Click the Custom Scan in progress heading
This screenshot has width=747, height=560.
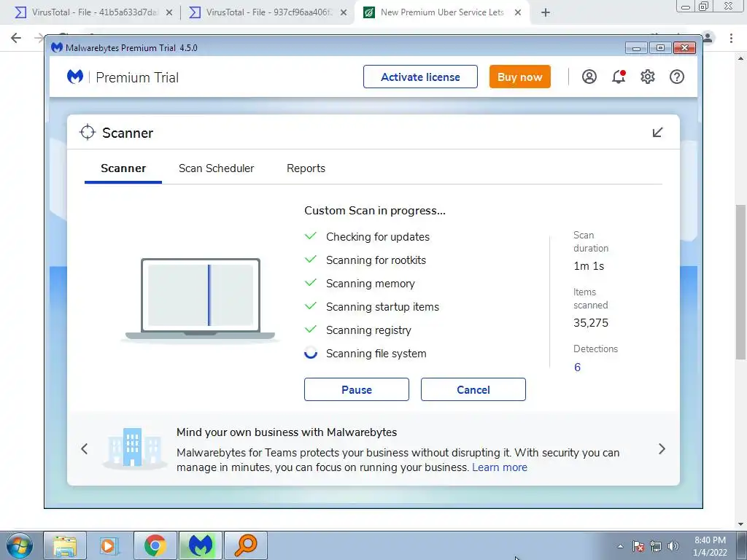[375, 211]
